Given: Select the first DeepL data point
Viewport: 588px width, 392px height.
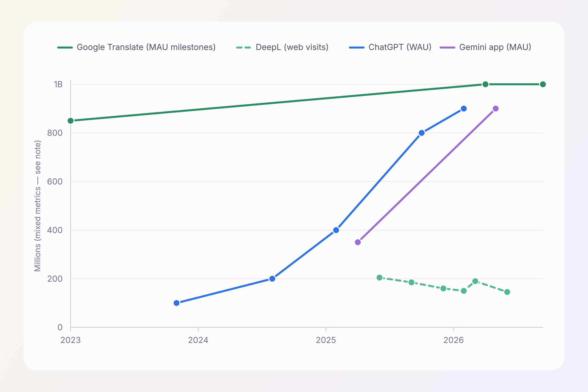Looking at the screenshot, I should tap(380, 278).
